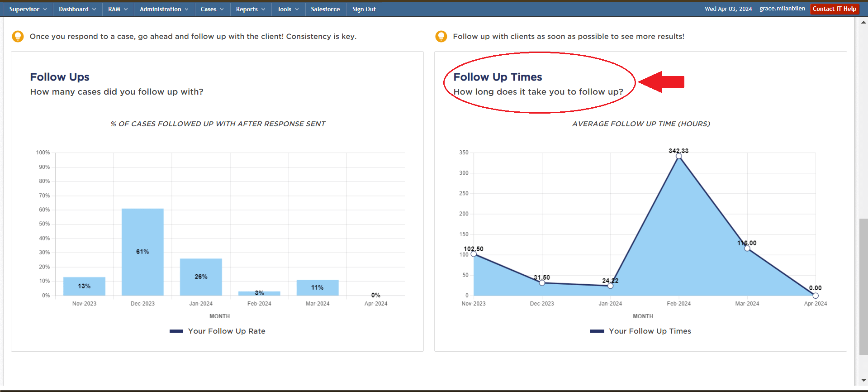Click the scrollbar up arrow

point(863,21)
